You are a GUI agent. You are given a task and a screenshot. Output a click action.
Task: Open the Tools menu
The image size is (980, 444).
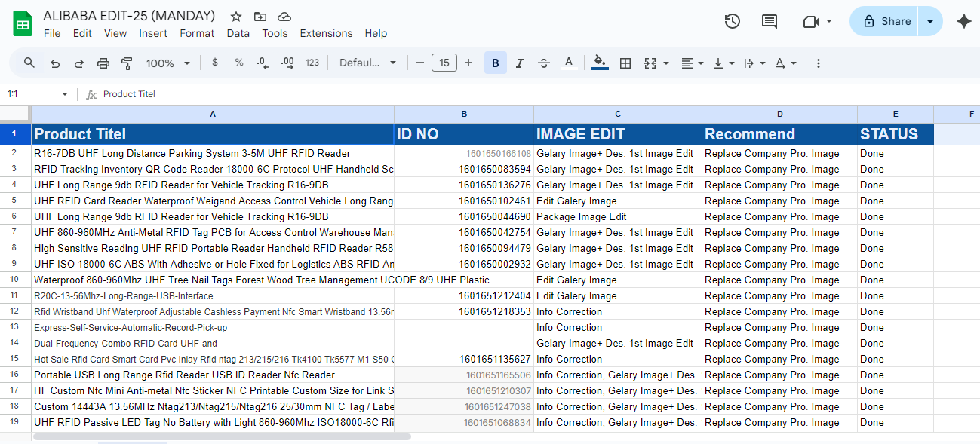click(x=275, y=33)
